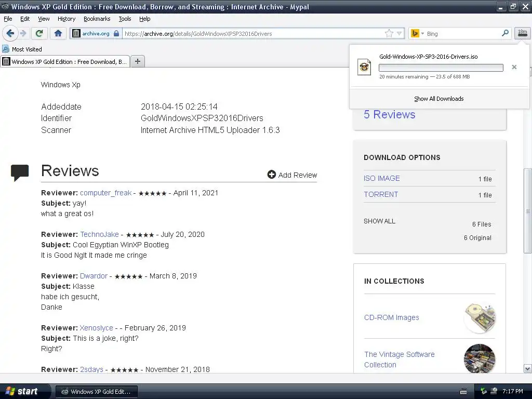Click the Reviews speech bubble icon
This screenshot has width=532, height=399.
(x=20, y=172)
